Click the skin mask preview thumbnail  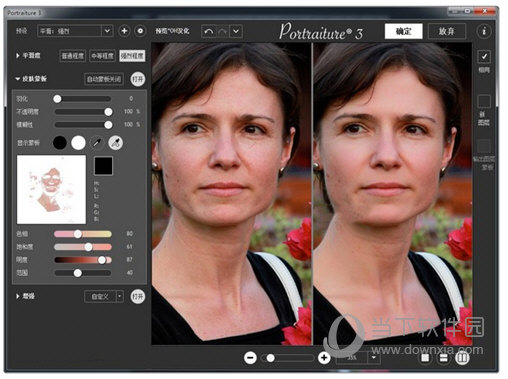(x=51, y=189)
